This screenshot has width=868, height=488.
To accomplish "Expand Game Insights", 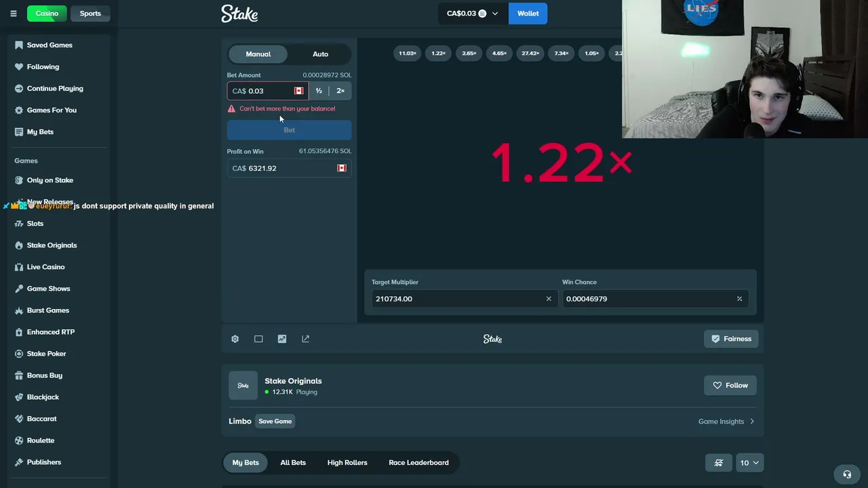I will click(726, 422).
